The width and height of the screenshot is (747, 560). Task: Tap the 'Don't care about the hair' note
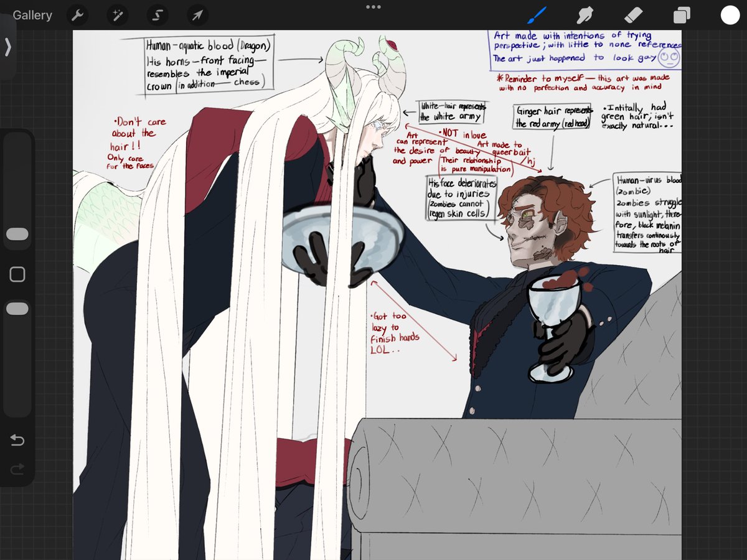click(138, 144)
